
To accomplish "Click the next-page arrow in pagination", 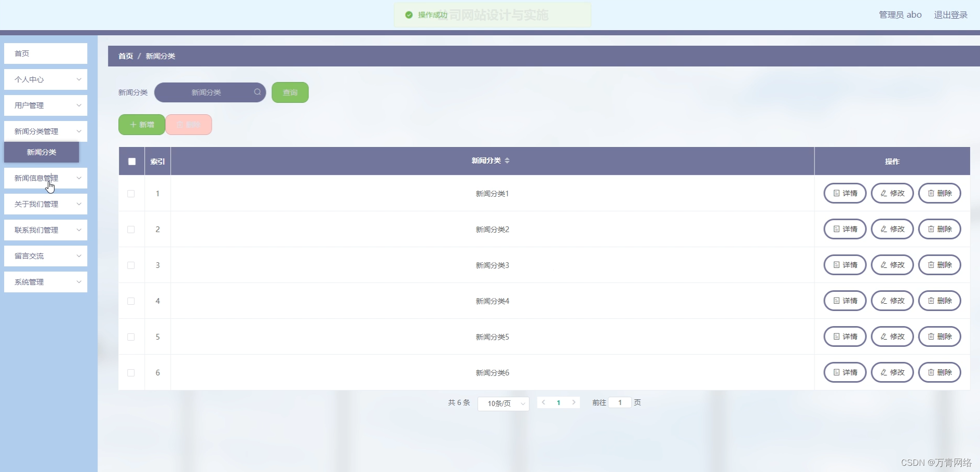I will coord(574,403).
